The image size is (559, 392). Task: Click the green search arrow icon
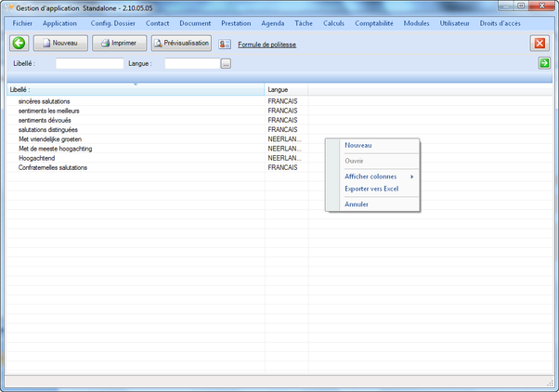544,63
